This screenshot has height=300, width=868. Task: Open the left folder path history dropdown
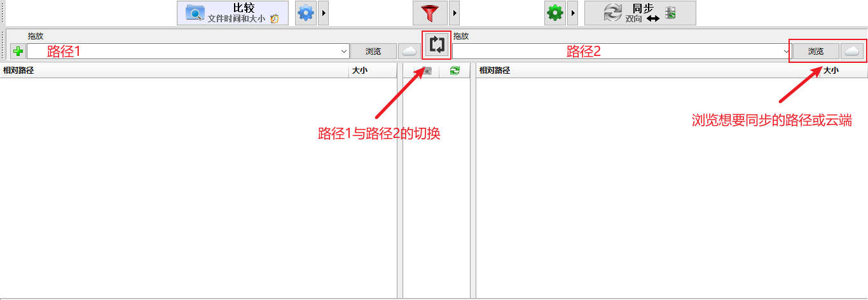(x=345, y=51)
